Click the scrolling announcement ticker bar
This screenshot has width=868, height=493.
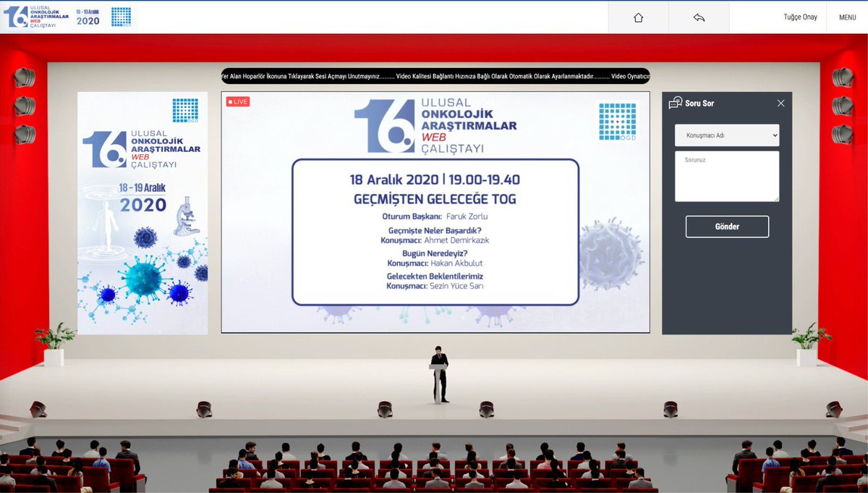(435, 76)
